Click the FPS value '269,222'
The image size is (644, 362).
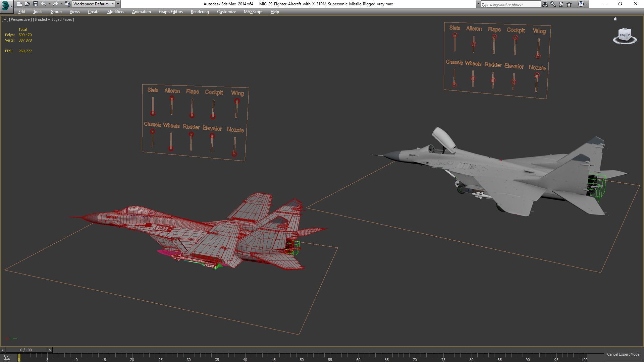pos(25,51)
